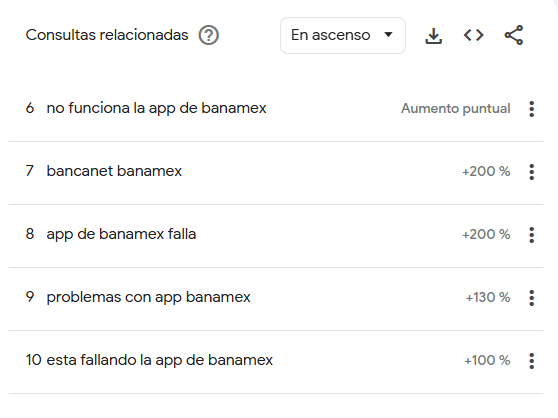Open options menu for bancanet banamex

(532, 172)
